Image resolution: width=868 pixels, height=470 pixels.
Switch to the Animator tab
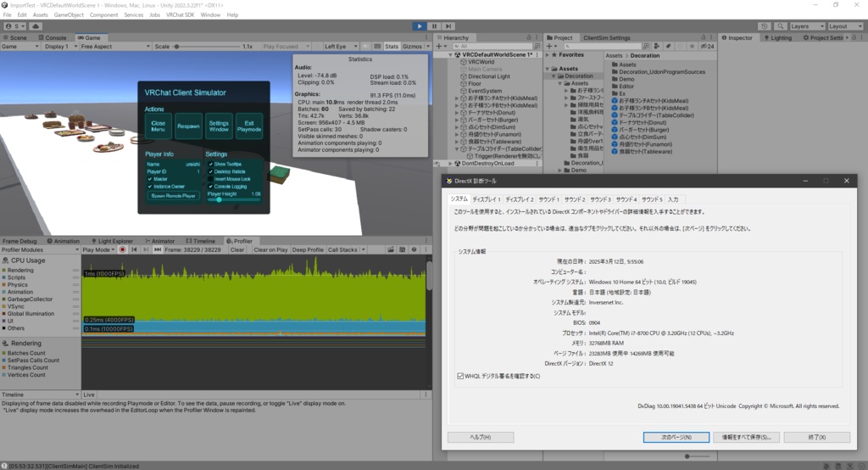[160, 241]
